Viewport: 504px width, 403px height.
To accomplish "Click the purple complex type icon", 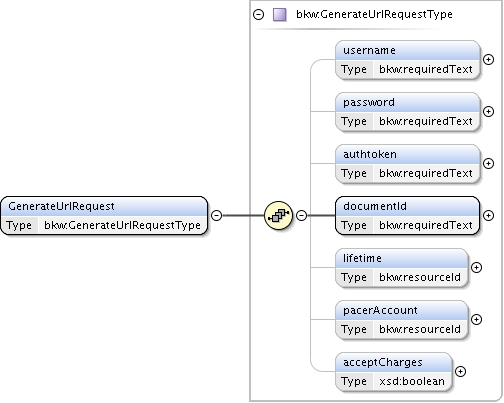I will [x=280, y=15].
